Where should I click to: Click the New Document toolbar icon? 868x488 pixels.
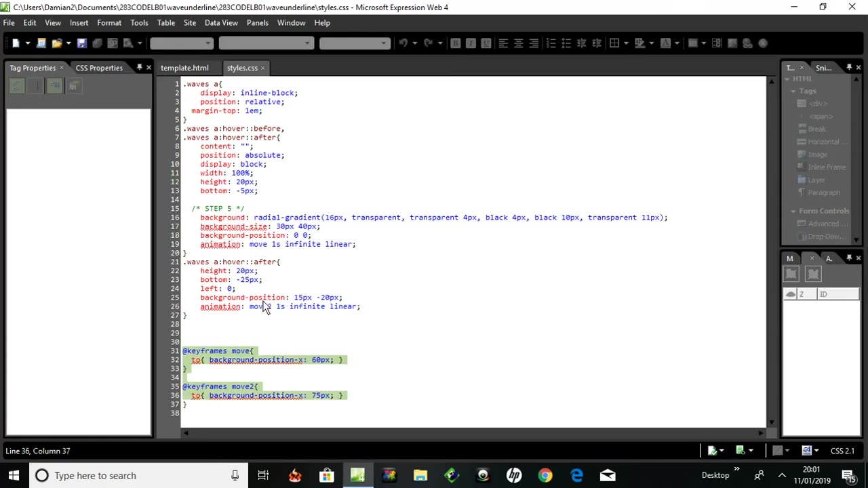[x=16, y=43]
